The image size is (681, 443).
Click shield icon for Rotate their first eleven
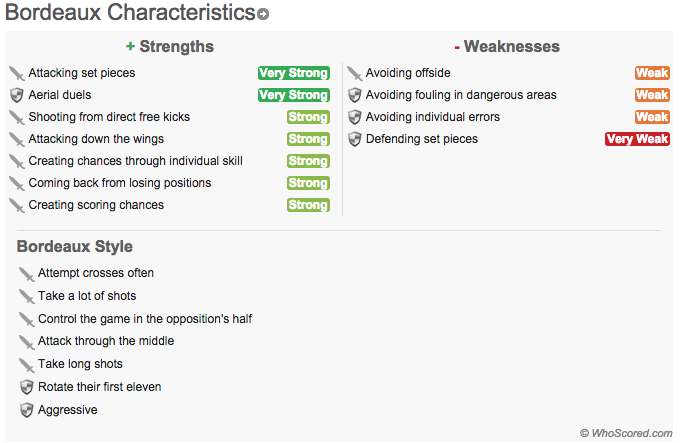tap(26, 387)
